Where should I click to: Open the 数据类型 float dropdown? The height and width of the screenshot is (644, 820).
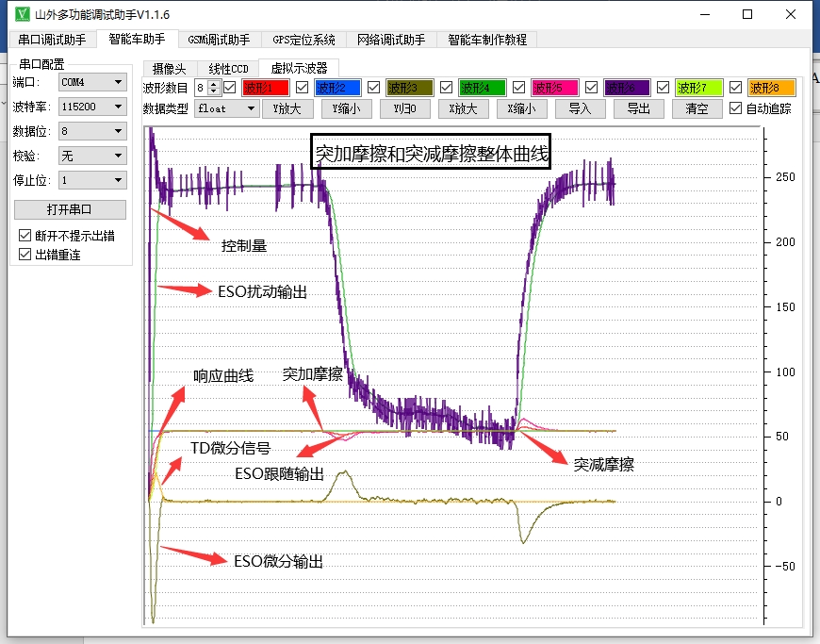coord(227,108)
